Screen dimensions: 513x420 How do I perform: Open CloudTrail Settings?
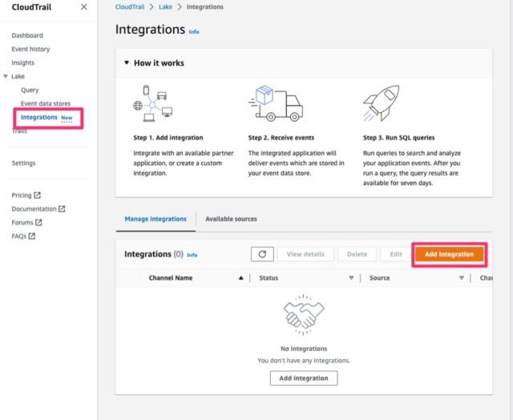pyautogui.click(x=23, y=163)
